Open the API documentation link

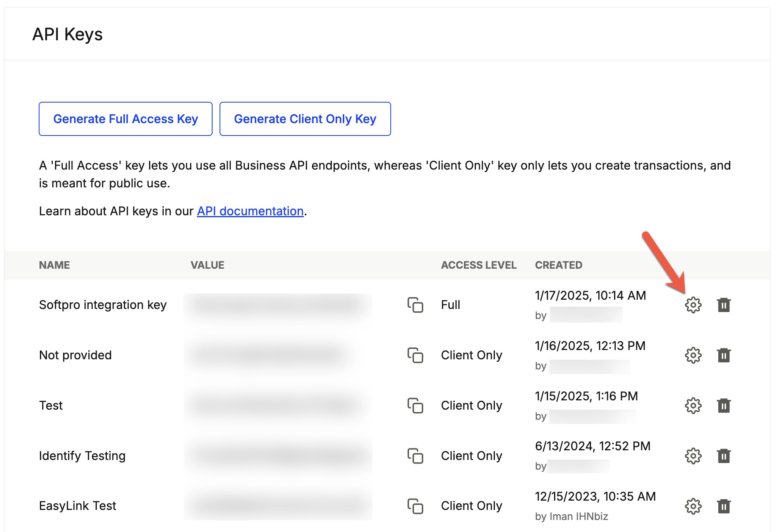pos(250,211)
